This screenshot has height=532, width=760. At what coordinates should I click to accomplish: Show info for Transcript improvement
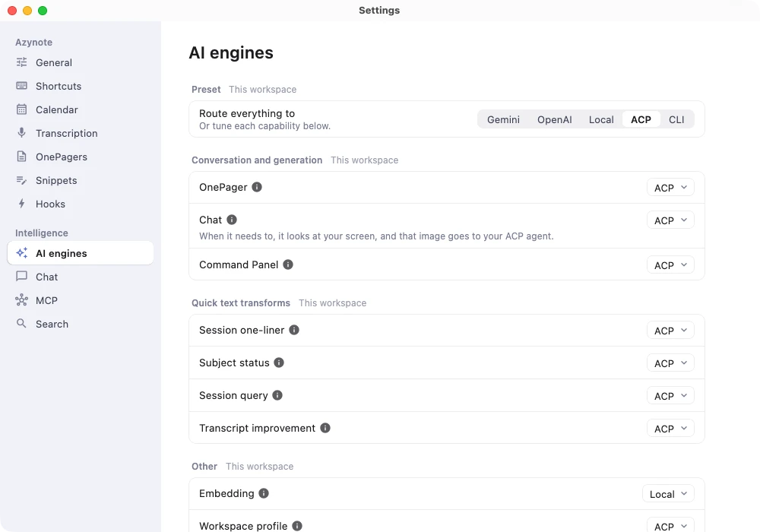pyautogui.click(x=325, y=428)
